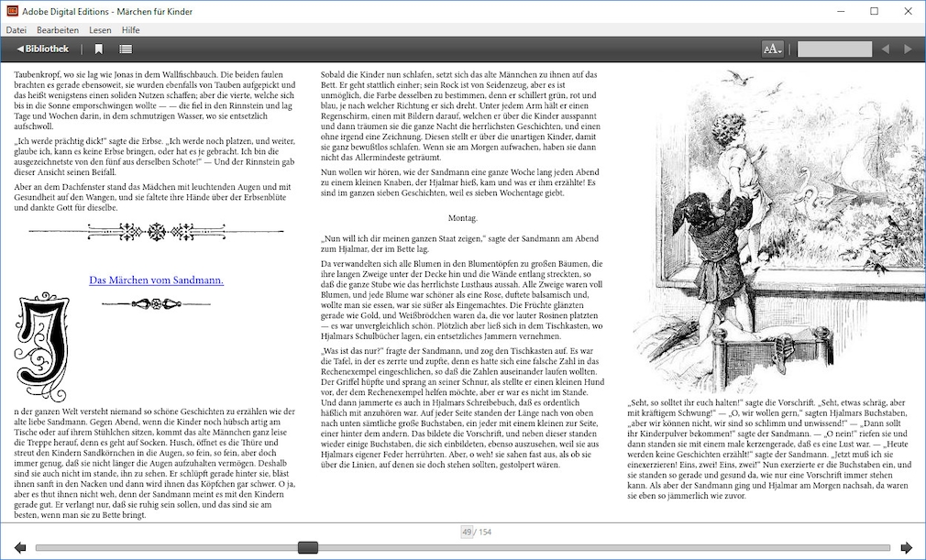Open the Datei menu
Screen dimensions: 926x560
pos(17,30)
